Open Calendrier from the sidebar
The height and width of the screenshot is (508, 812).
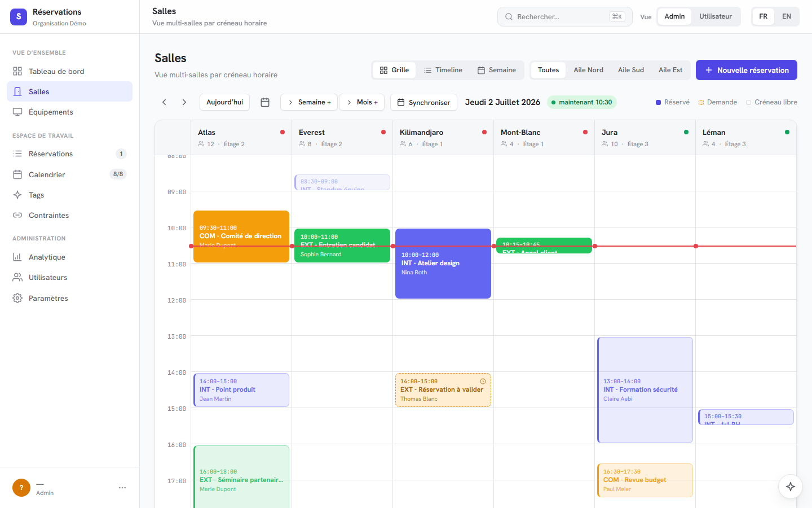[x=69, y=174]
